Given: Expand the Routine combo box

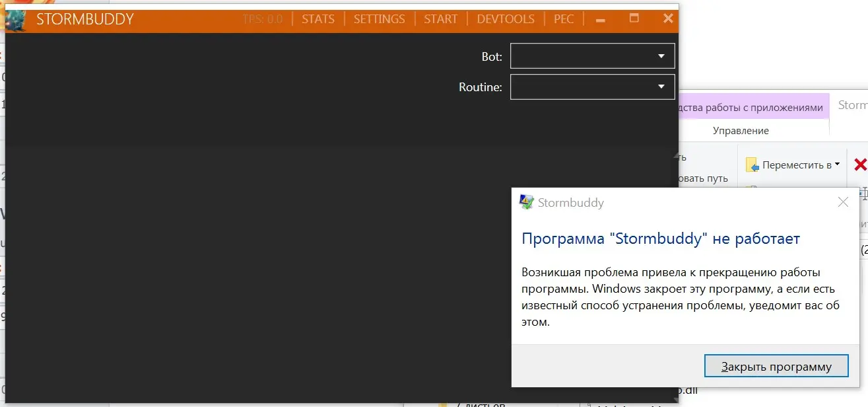Looking at the screenshot, I should click(593, 87).
